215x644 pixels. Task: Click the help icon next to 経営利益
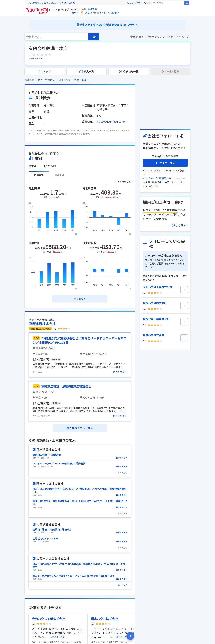tap(95, 188)
